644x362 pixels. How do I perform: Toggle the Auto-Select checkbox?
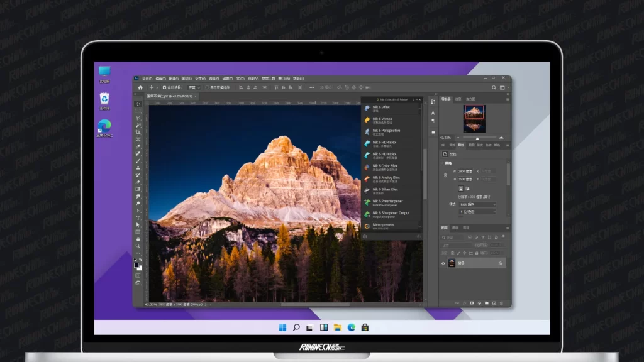[x=164, y=87]
